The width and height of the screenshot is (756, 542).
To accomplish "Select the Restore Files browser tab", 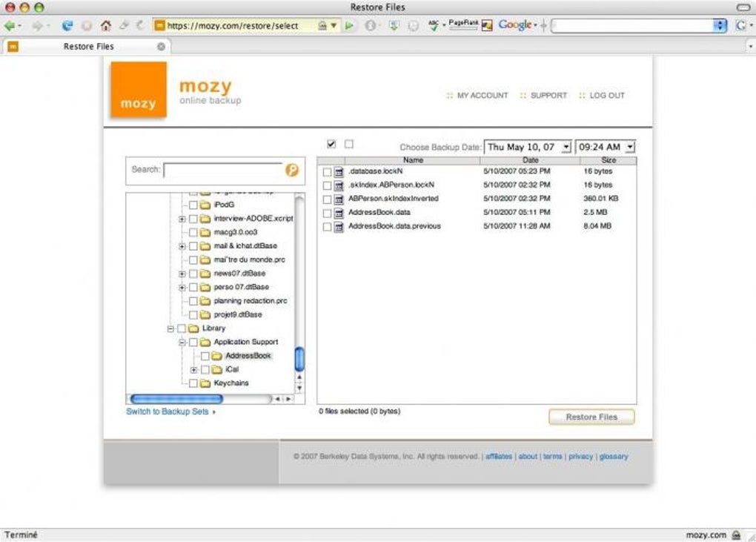I will [x=88, y=46].
